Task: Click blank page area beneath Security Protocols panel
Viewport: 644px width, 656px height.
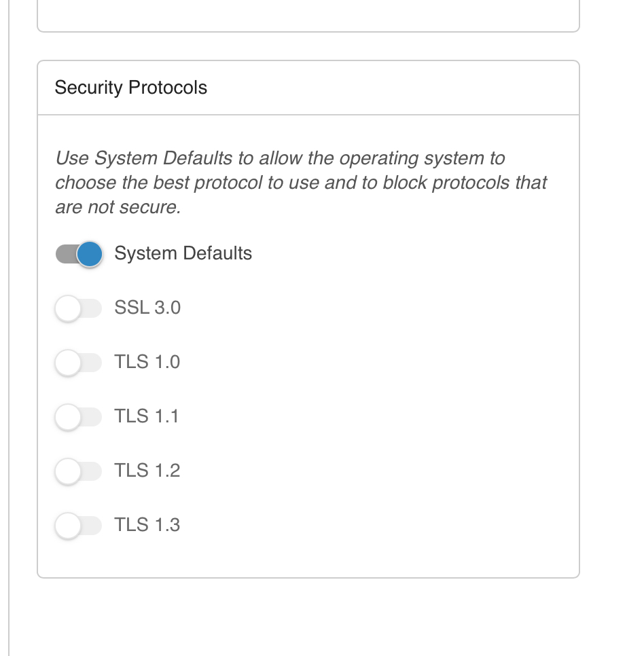Action: pos(308,618)
